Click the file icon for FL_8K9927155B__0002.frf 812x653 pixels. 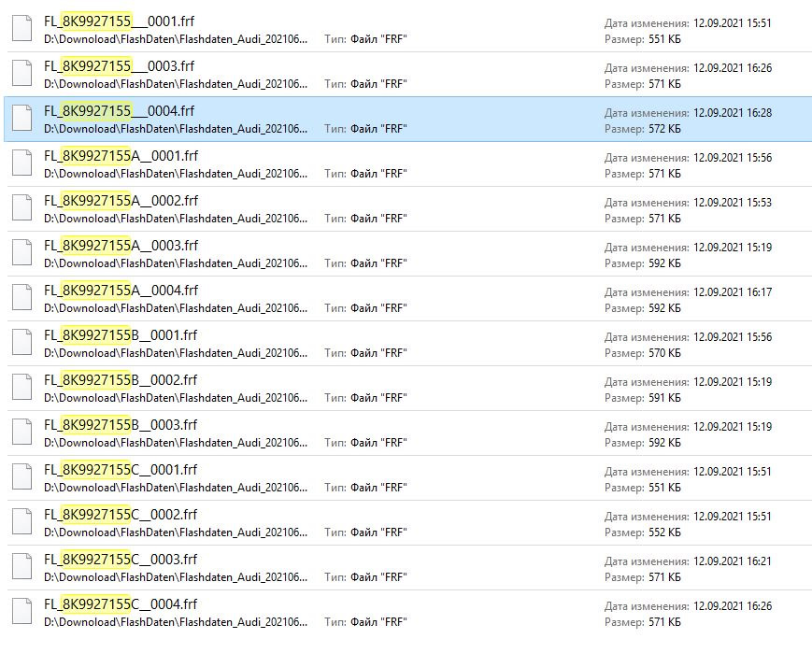tap(22, 388)
